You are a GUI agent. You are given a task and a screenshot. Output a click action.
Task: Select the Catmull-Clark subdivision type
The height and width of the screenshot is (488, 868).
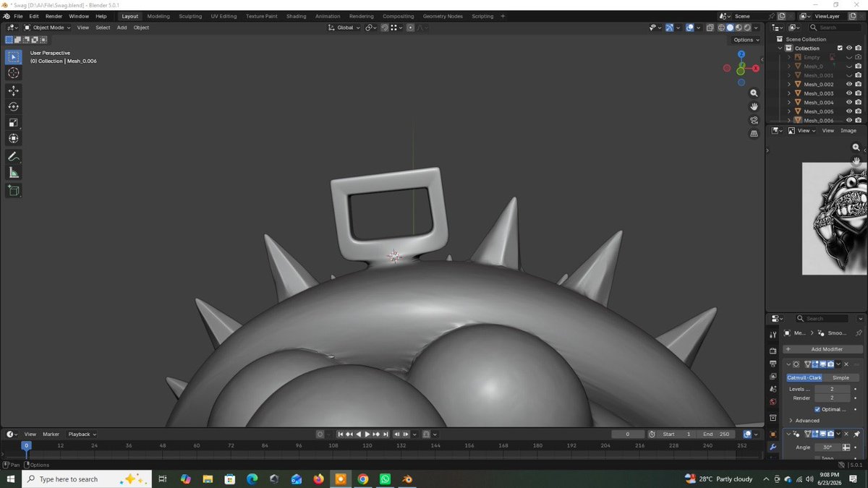coord(805,377)
